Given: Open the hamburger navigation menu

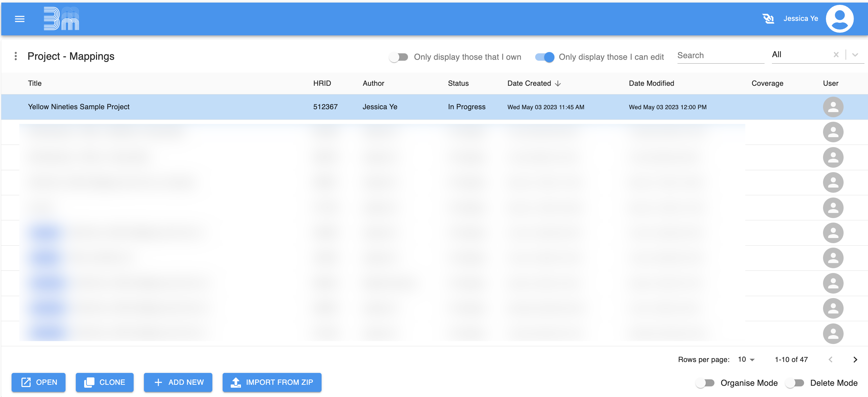Looking at the screenshot, I should [20, 19].
